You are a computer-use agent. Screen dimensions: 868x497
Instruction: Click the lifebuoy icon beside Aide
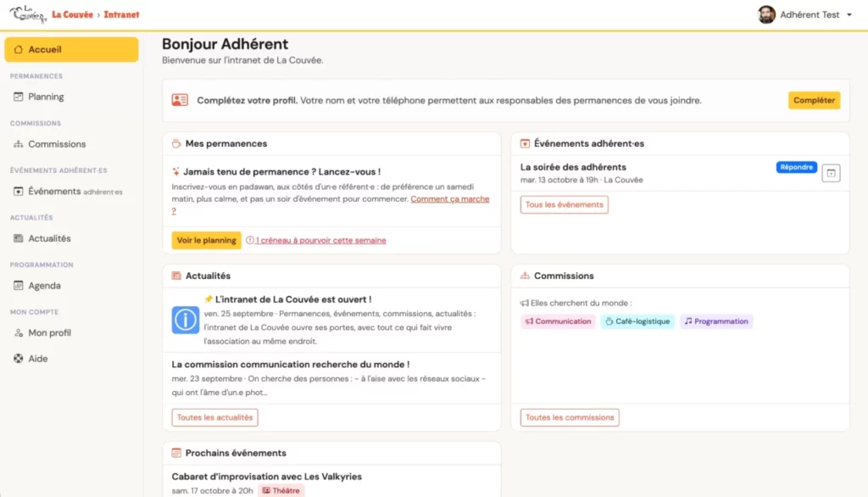[x=19, y=359]
